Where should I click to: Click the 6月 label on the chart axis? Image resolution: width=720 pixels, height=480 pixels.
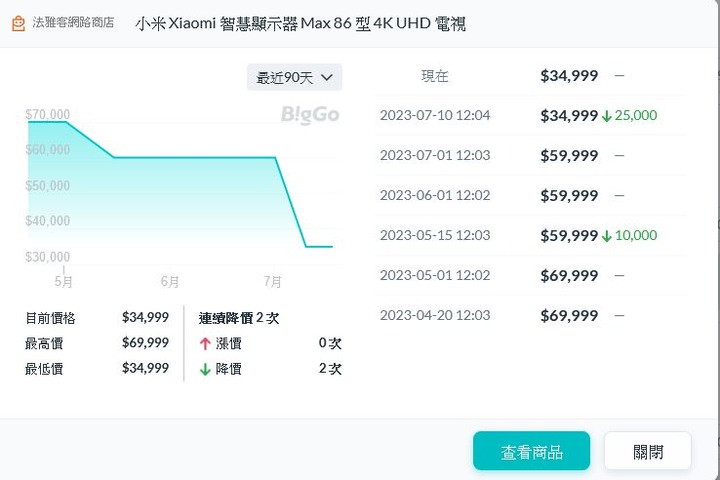(x=169, y=281)
